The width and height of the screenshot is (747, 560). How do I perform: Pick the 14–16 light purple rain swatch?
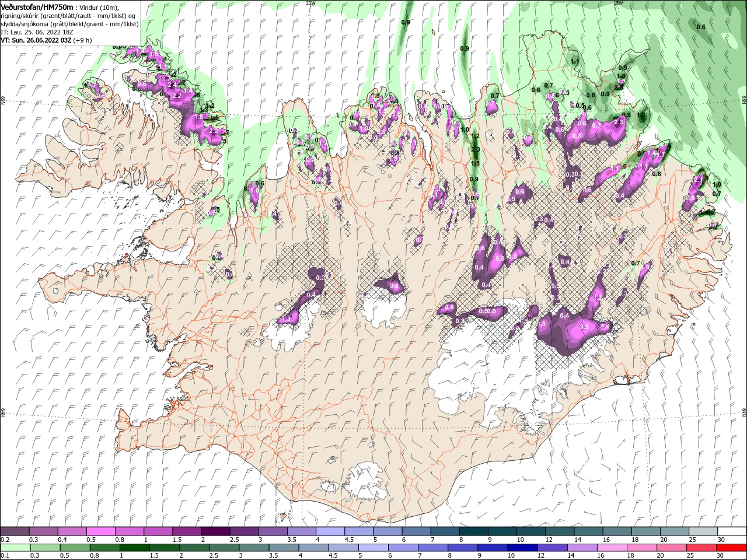click(x=581, y=548)
